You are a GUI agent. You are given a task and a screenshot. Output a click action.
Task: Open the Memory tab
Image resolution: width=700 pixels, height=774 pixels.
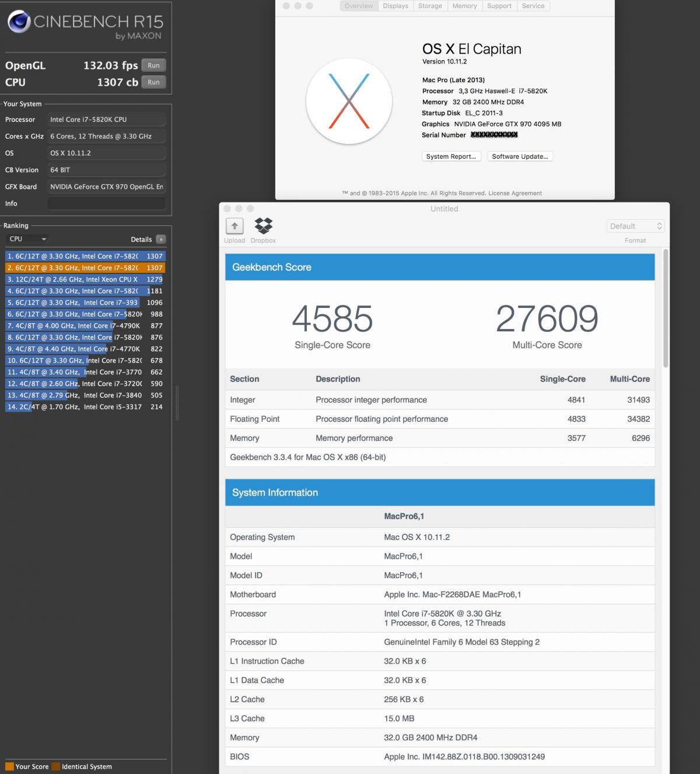[464, 6]
